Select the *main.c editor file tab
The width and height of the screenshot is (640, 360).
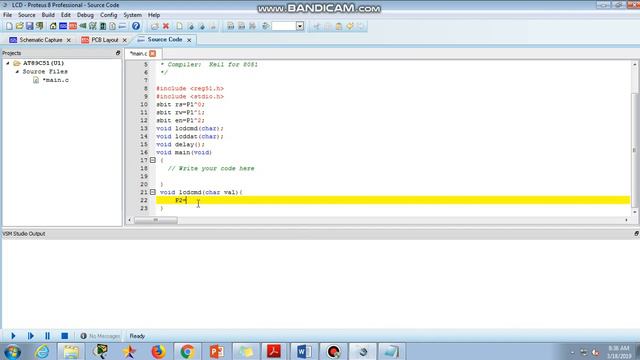point(138,53)
